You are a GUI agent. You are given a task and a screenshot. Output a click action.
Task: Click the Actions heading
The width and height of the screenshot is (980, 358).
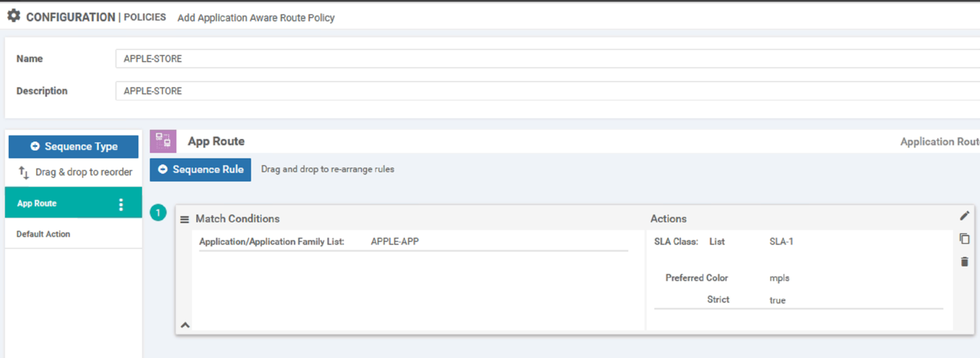[x=669, y=219]
